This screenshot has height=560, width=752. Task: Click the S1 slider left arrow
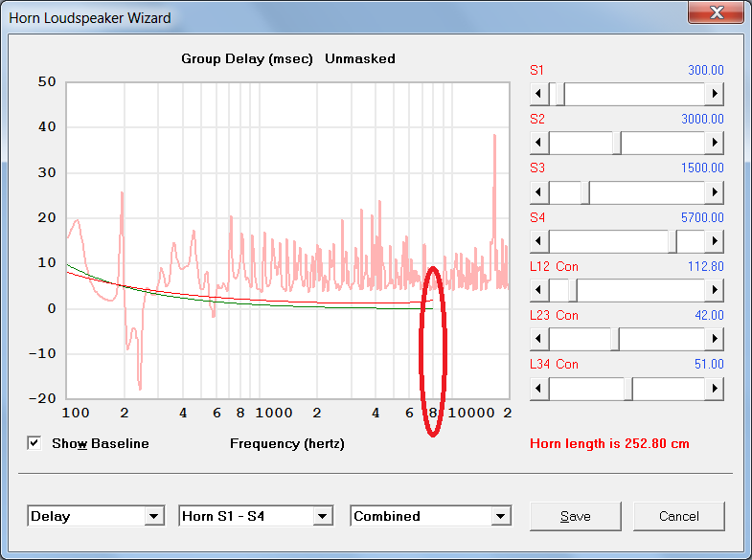coord(539,94)
